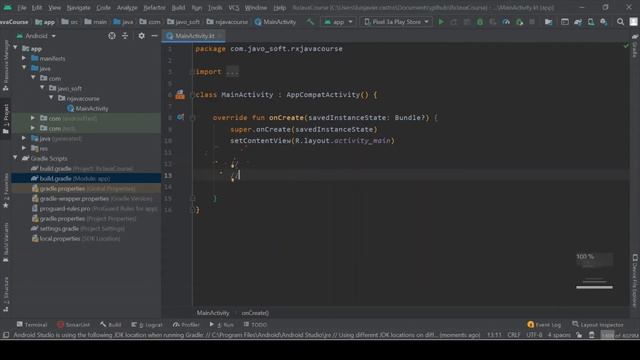Open the Terminal tool window
640x360 pixels.
tap(32, 324)
